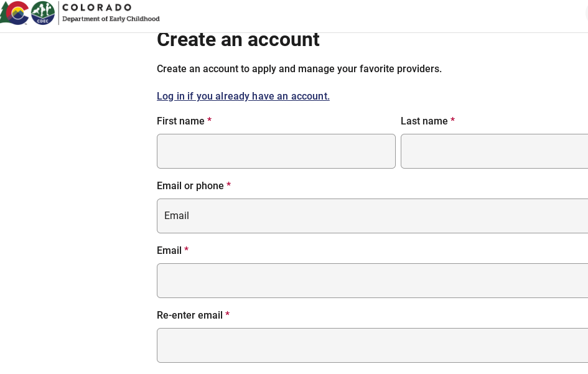Screen dimensions: 588x374
Task: Focus the First name text field
Action: coord(276,151)
